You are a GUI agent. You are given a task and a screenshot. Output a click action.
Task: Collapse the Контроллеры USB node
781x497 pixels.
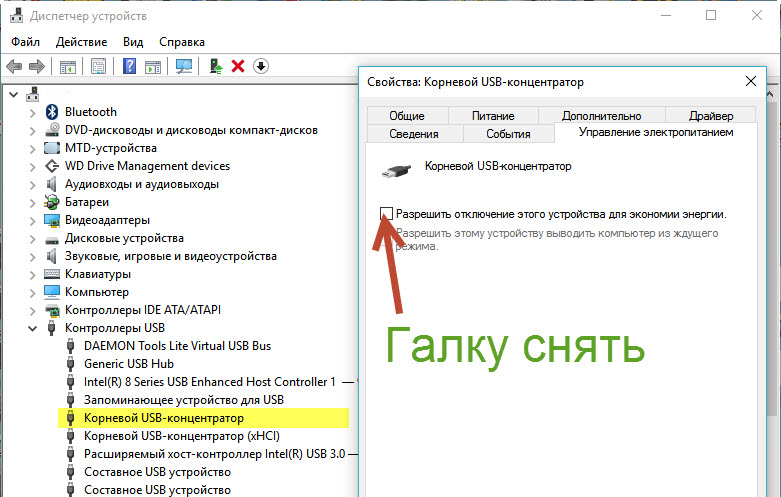(x=34, y=328)
